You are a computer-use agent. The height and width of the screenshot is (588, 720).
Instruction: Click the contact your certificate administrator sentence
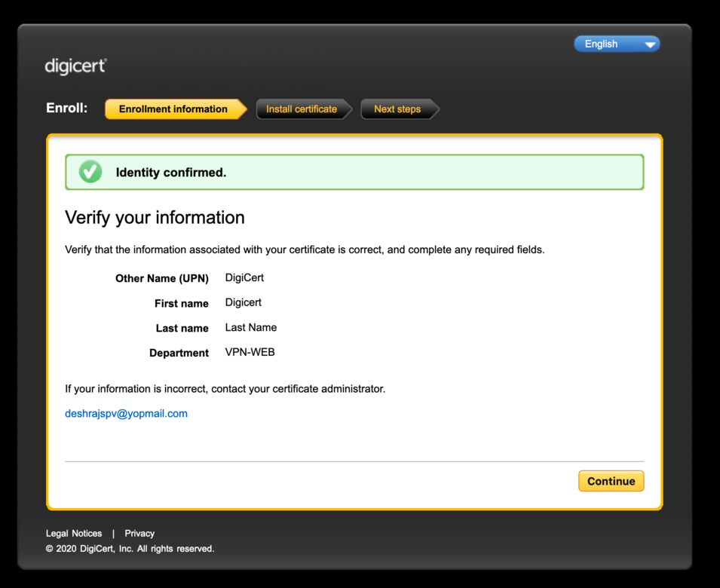(x=225, y=389)
